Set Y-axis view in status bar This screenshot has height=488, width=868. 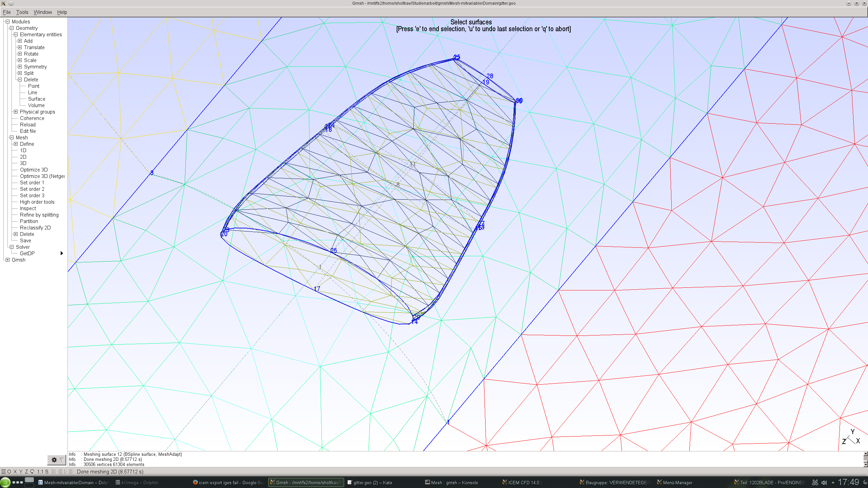tap(21, 471)
